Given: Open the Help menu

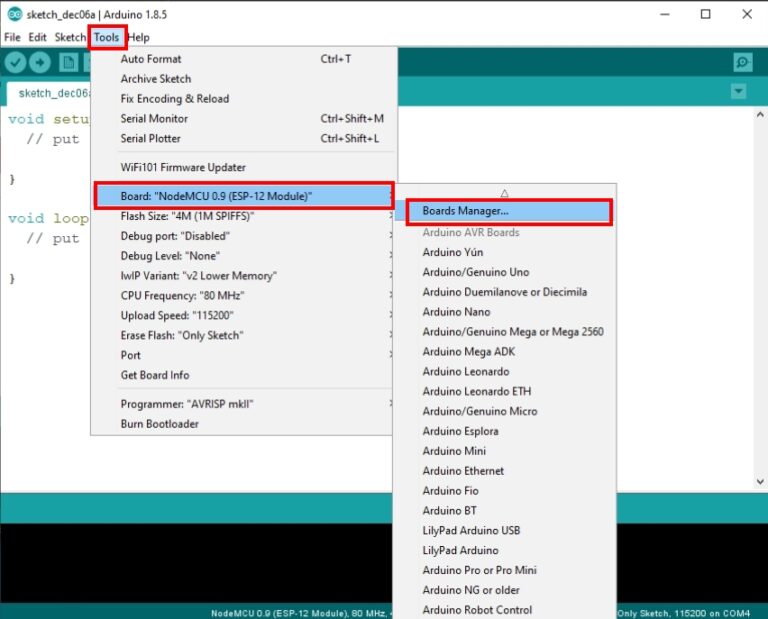Looking at the screenshot, I should (139, 37).
